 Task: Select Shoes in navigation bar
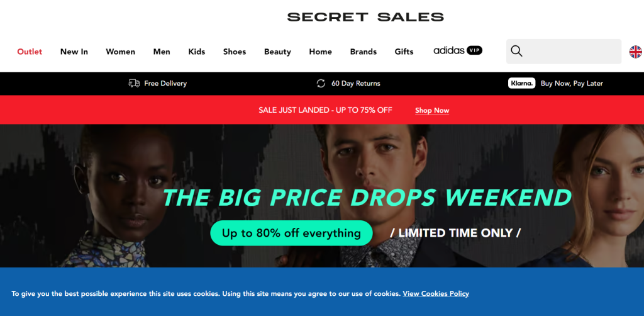tap(235, 52)
